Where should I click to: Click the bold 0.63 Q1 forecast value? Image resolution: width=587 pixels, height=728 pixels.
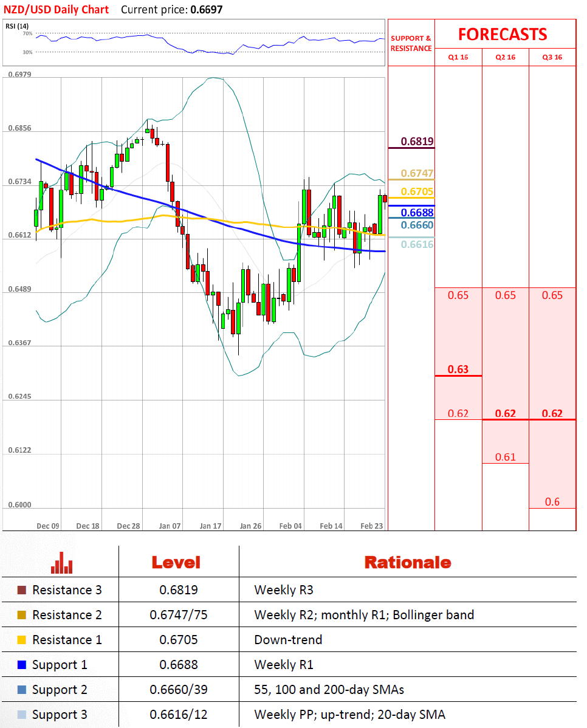458,369
